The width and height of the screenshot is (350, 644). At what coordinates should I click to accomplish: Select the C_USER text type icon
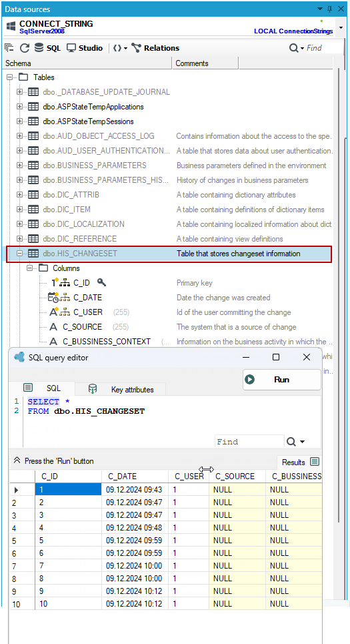pyautogui.click(x=54, y=312)
